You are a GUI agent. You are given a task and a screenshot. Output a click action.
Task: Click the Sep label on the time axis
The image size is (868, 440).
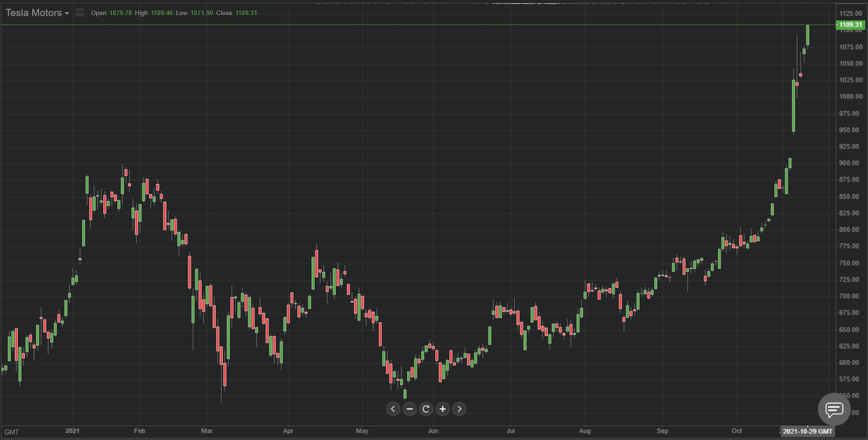pyautogui.click(x=662, y=431)
